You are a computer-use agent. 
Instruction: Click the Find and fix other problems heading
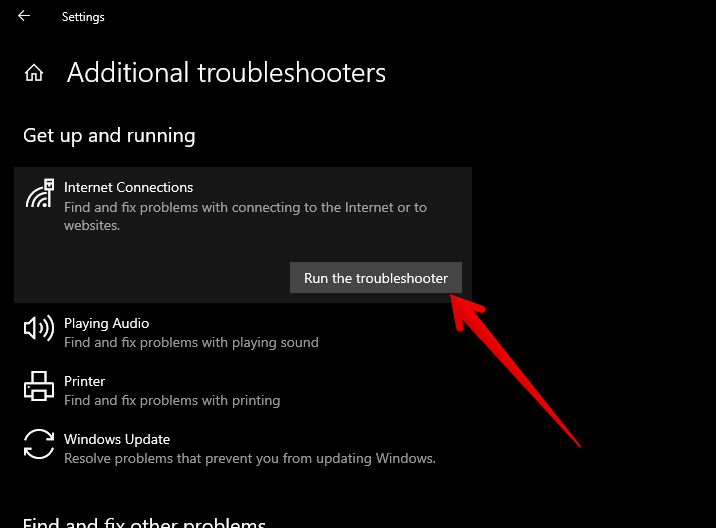tap(144, 522)
